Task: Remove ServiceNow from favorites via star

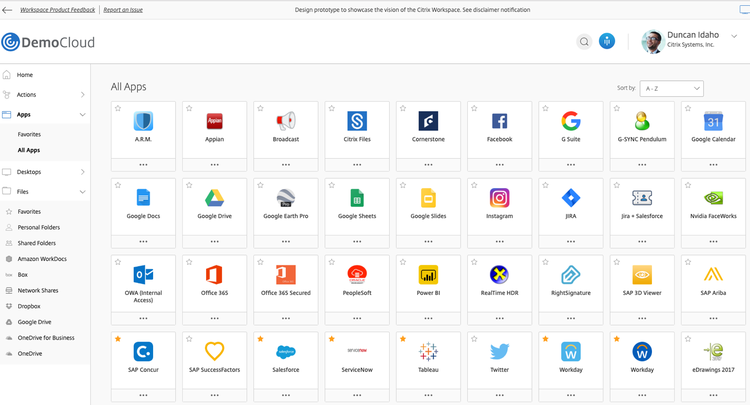Action: pos(332,339)
